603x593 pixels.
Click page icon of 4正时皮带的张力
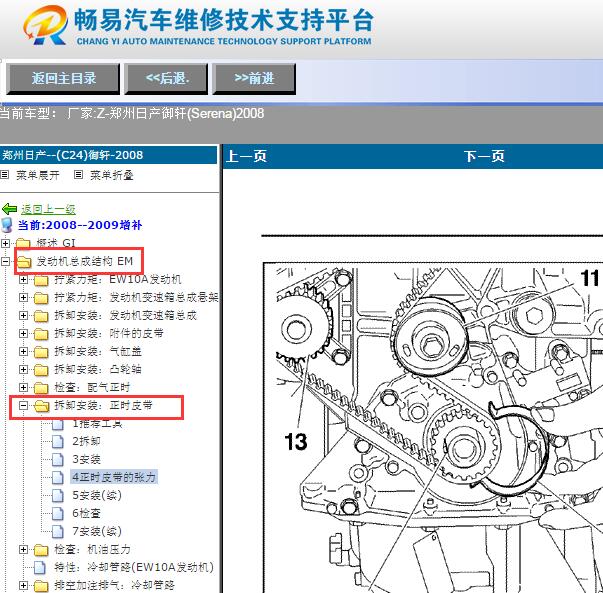(58, 478)
